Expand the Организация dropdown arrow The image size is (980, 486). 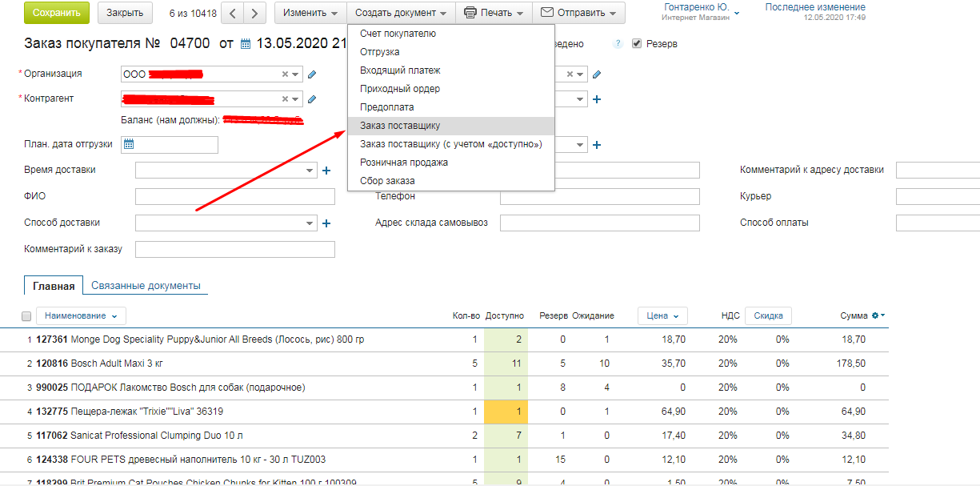click(x=296, y=74)
